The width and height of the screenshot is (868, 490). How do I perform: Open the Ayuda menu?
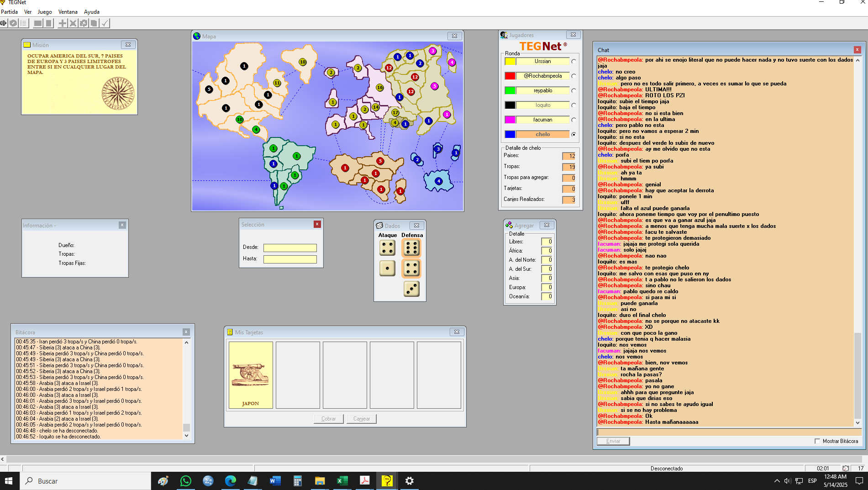(92, 12)
